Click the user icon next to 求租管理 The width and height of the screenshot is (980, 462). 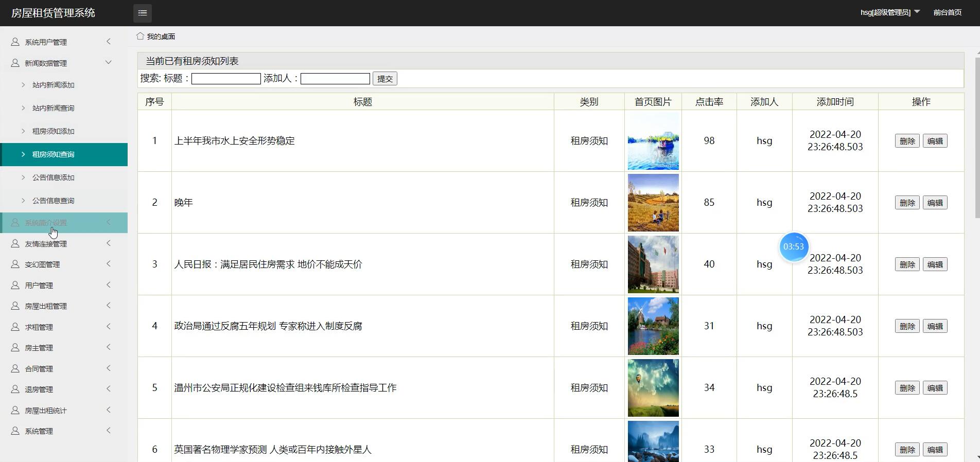tap(15, 327)
